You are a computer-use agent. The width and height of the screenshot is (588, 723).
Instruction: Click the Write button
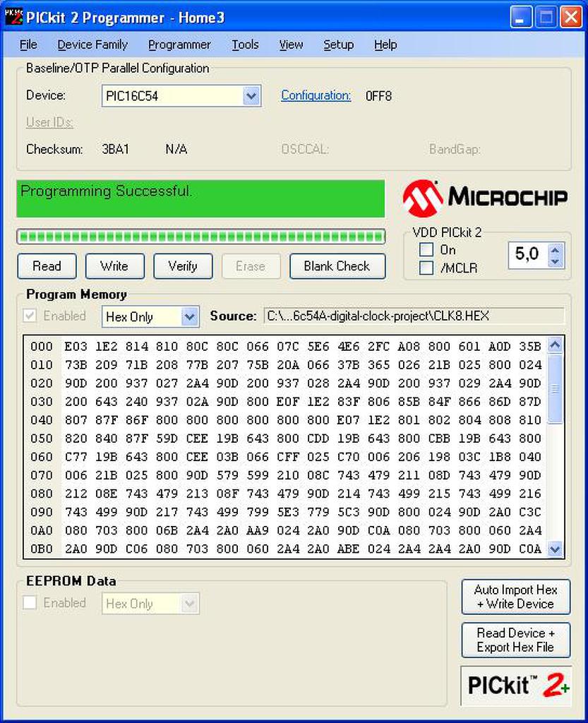115,266
